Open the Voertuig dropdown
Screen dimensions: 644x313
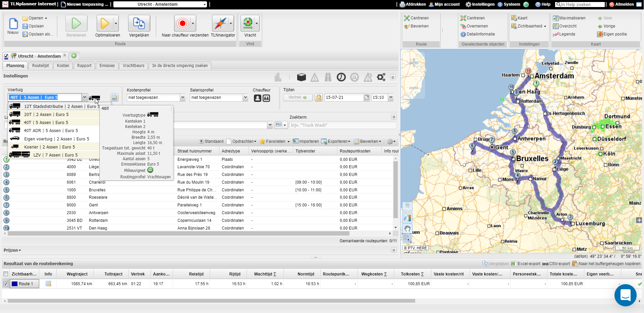[85, 97]
